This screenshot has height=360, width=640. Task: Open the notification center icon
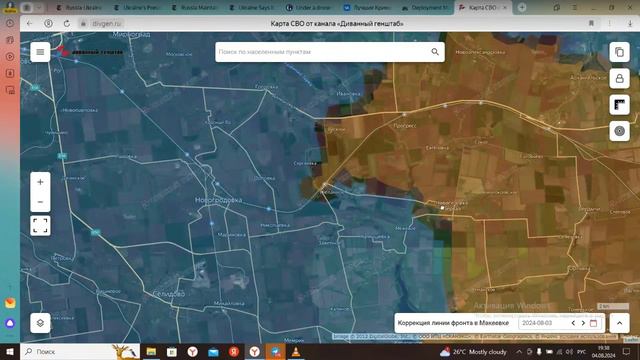pyautogui.click(x=627, y=351)
